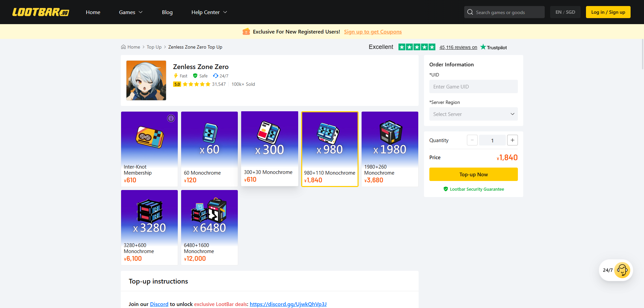
Task: Click the LootBar.gg logo
Action: [41, 12]
